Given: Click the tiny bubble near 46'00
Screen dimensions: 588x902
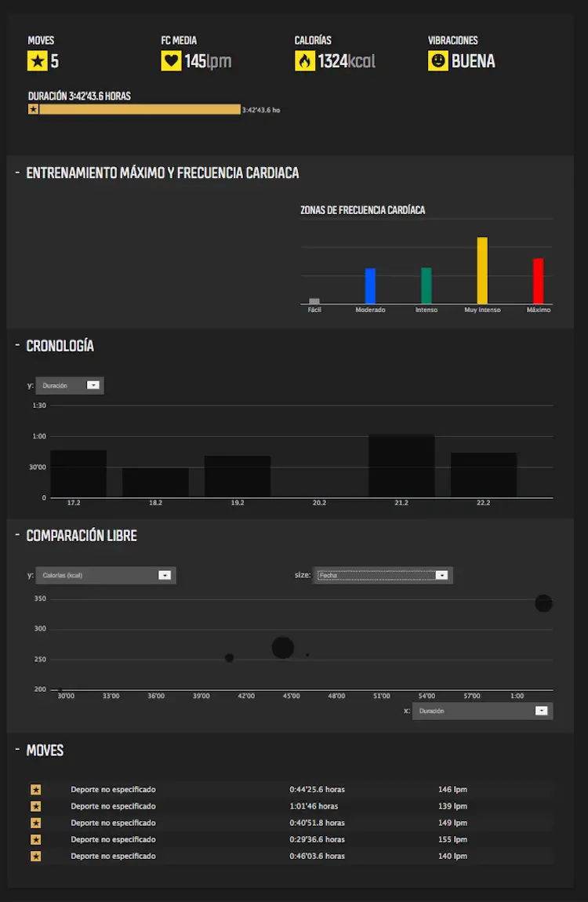Looking at the screenshot, I should click(307, 655).
